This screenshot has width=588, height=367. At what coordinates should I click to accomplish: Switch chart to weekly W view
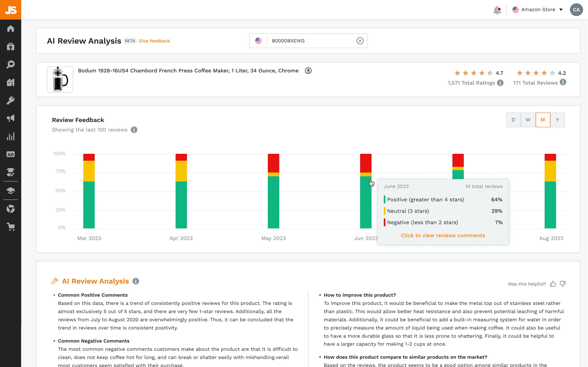coord(528,120)
